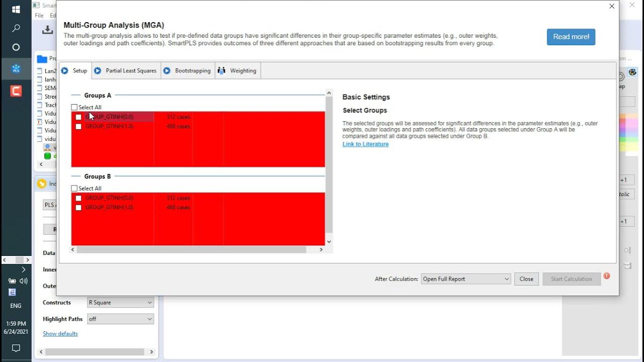The height and width of the screenshot is (362, 644).
Task: Switch to SmartPLS taskbar icon
Action: [16, 69]
